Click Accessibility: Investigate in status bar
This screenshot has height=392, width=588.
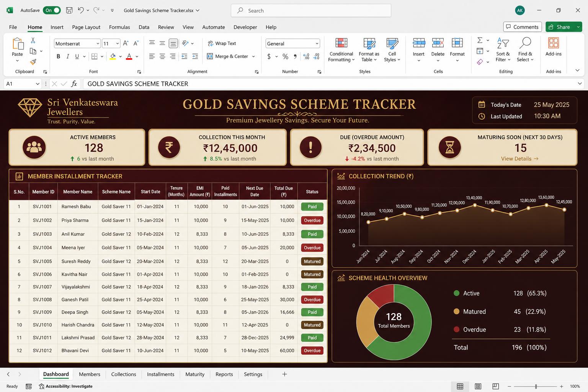click(65, 386)
